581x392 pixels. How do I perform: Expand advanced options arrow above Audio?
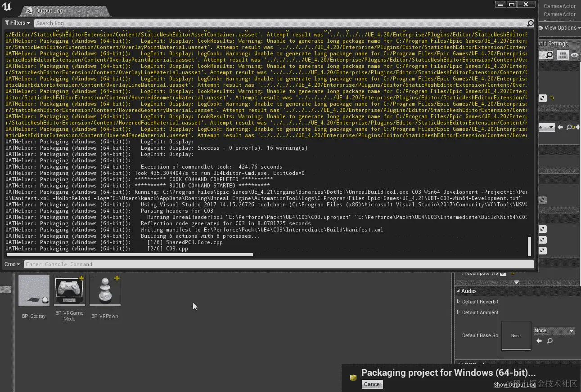point(517,282)
